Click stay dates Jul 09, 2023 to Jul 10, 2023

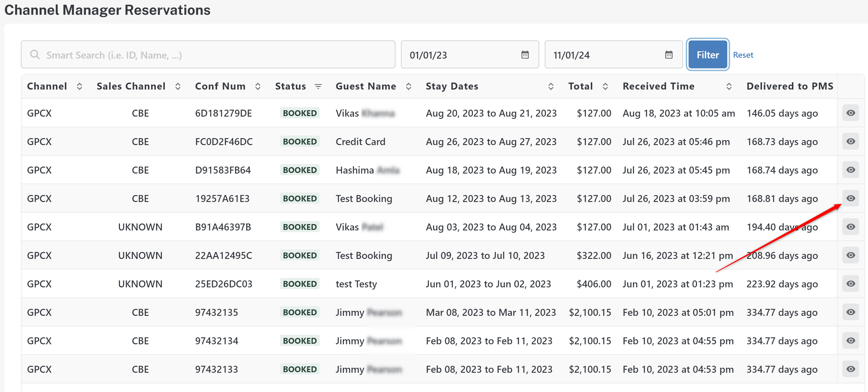click(x=485, y=255)
